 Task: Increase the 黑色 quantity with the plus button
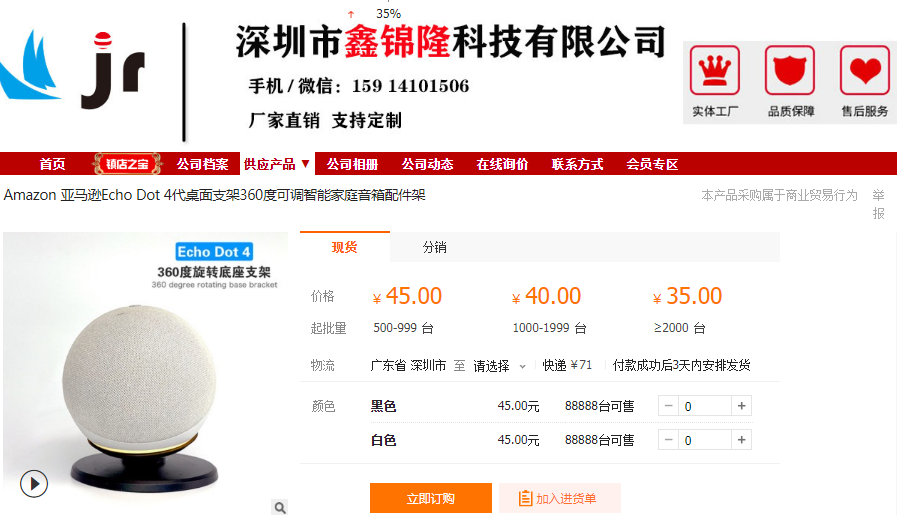(741, 406)
